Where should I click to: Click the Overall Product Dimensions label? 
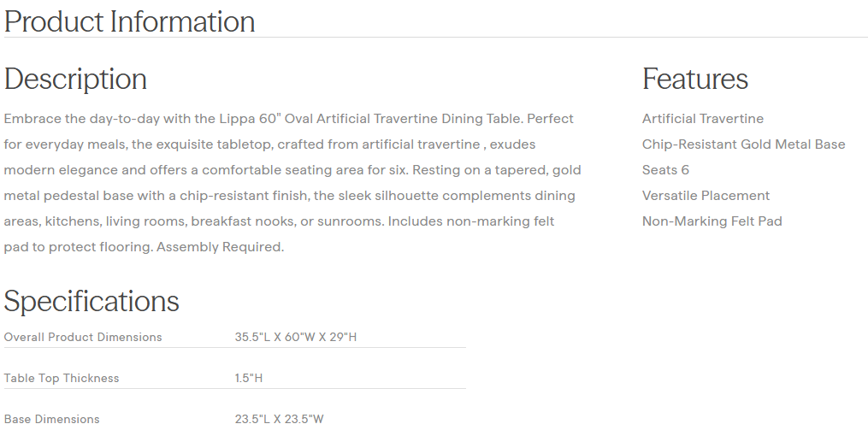(83, 338)
